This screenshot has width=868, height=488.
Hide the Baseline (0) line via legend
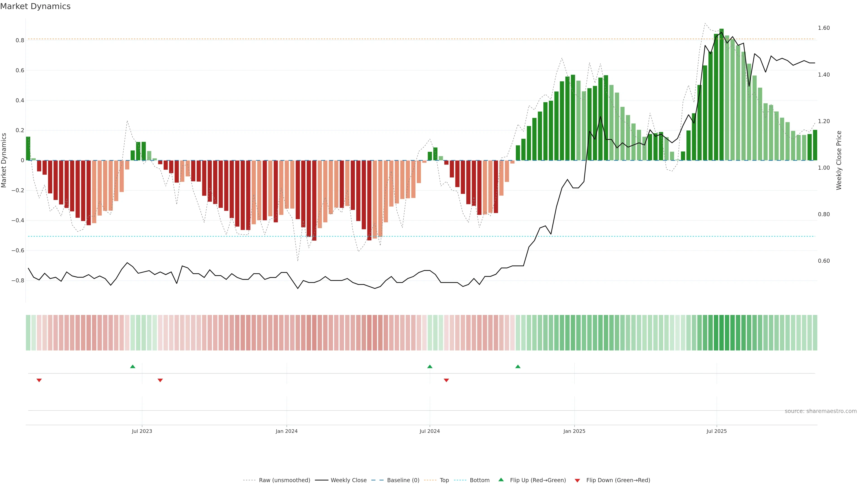[403, 480]
